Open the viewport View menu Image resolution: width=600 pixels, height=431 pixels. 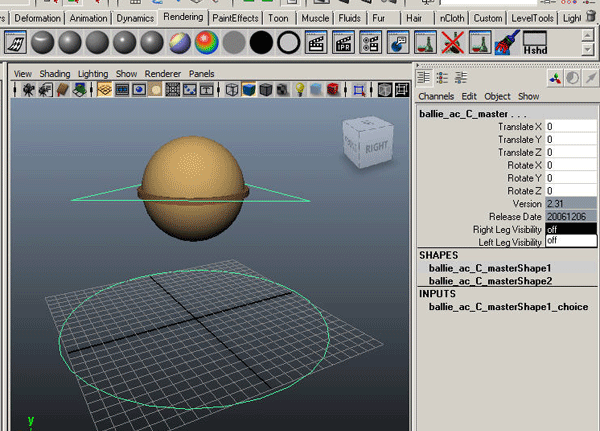coord(23,73)
